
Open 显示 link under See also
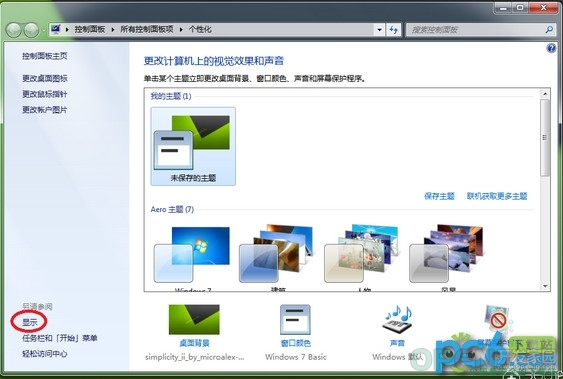point(30,322)
